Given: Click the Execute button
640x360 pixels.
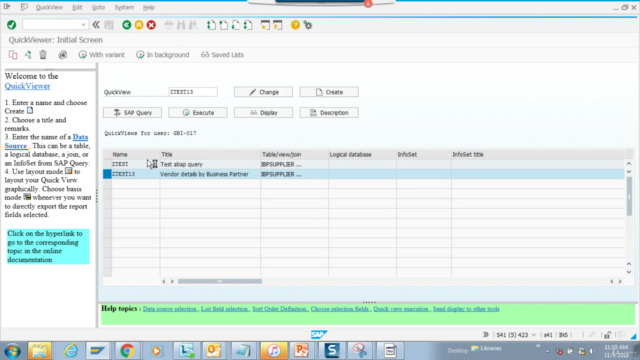Looking at the screenshot, I should click(x=198, y=113).
